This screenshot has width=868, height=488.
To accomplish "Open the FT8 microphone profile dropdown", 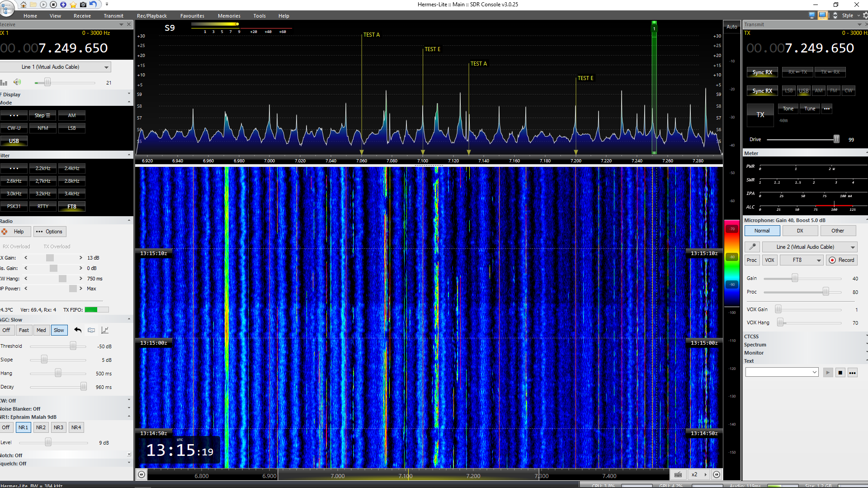I will (x=802, y=260).
